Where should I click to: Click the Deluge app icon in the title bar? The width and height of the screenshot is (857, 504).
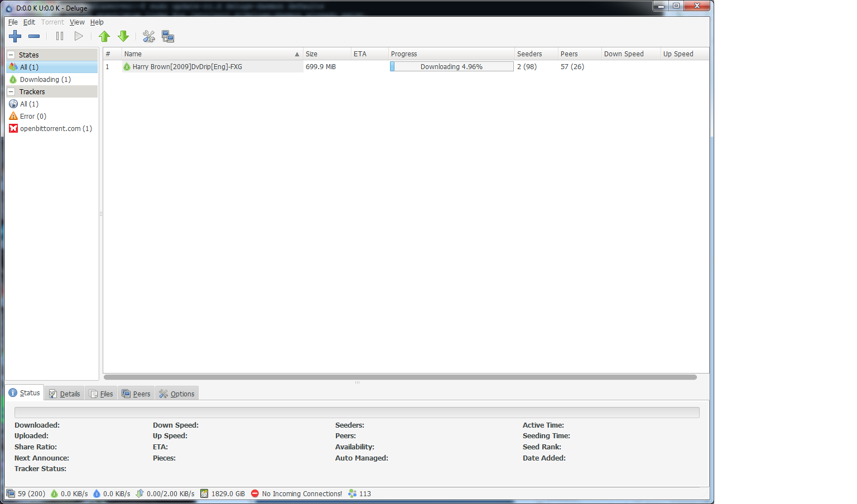point(9,8)
